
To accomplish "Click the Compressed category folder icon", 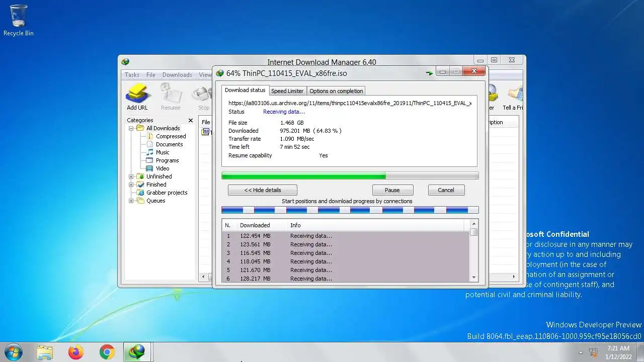I will tap(150, 136).
